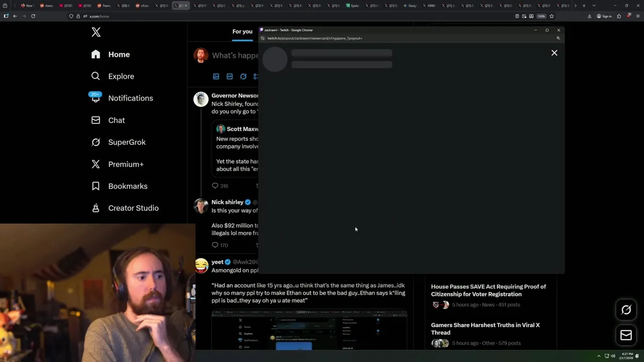Open the floating Messages envelope button
Image resolution: width=644 pixels, height=362 pixels.
point(626,335)
